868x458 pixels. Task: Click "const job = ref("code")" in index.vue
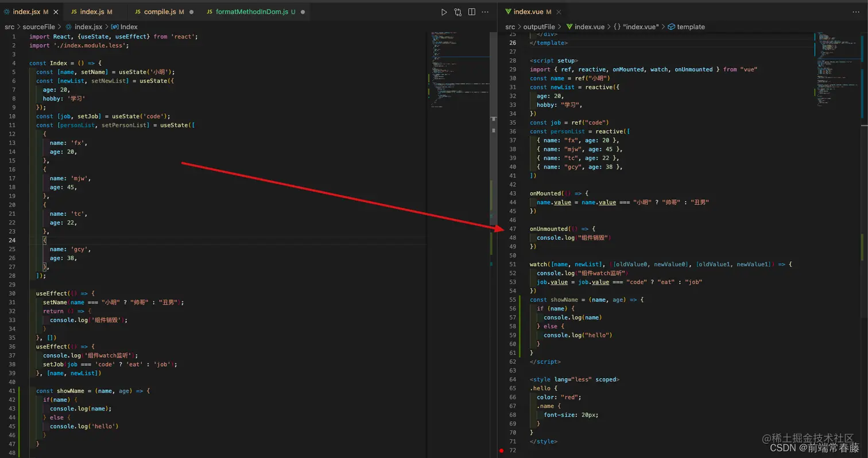[x=569, y=122]
